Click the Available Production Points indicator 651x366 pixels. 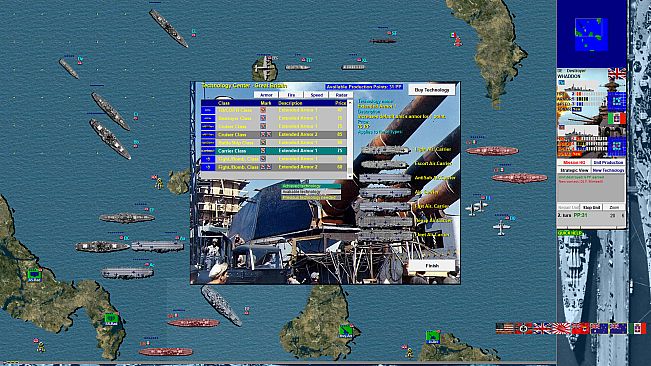pos(364,87)
